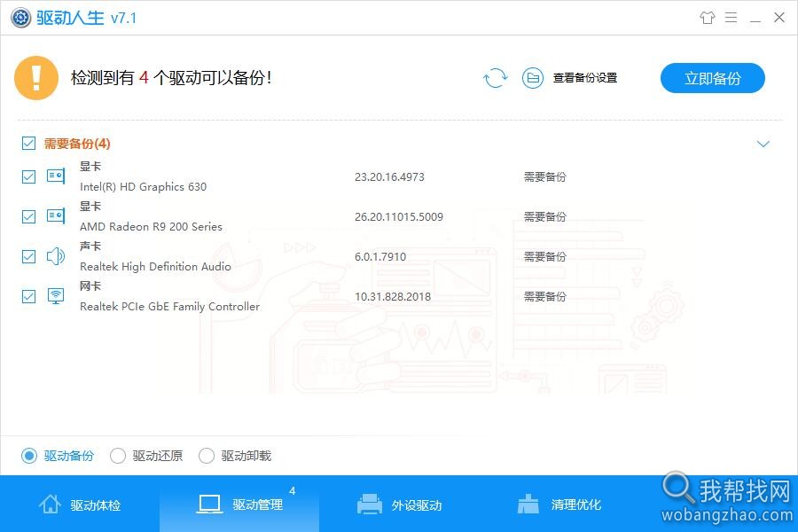798x532 pixels.
Task: Select Realtek High Definition Audio text
Action: click(155, 266)
